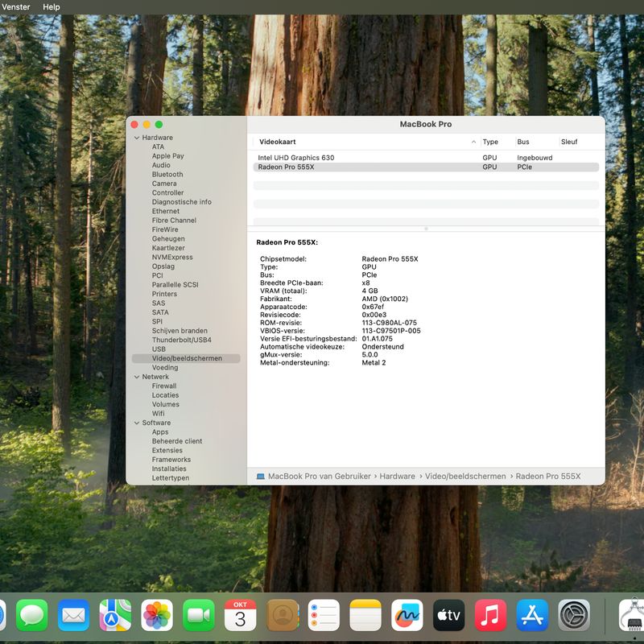
Task: Select Thunderbolt/USB4 in sidebar
Action: coord(182,340)
